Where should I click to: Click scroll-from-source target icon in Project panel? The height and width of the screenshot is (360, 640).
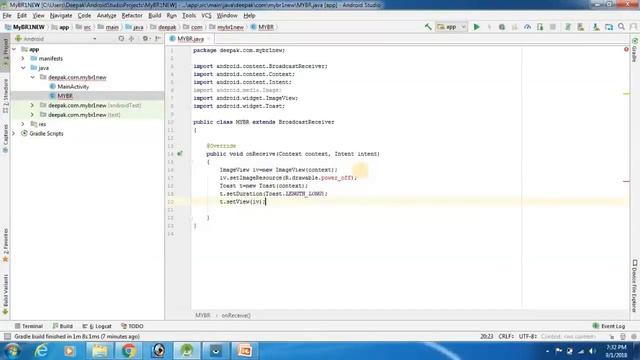point(121,39)
